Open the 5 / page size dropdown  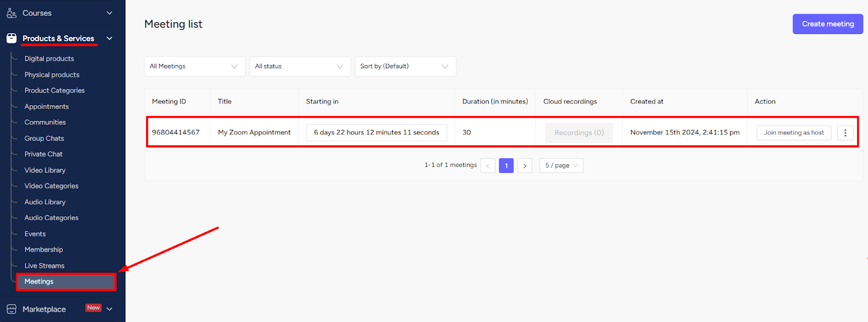[561, 166]
